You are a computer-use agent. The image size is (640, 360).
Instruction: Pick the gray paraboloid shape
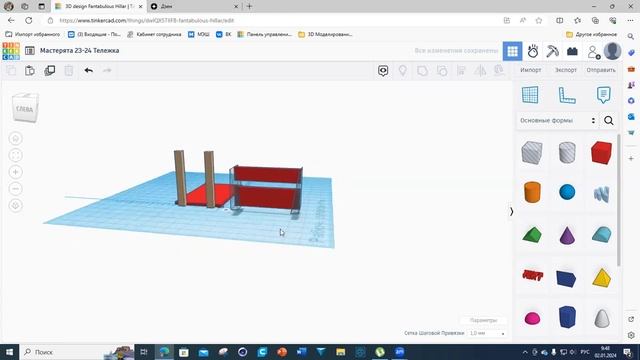click(602, 318)
